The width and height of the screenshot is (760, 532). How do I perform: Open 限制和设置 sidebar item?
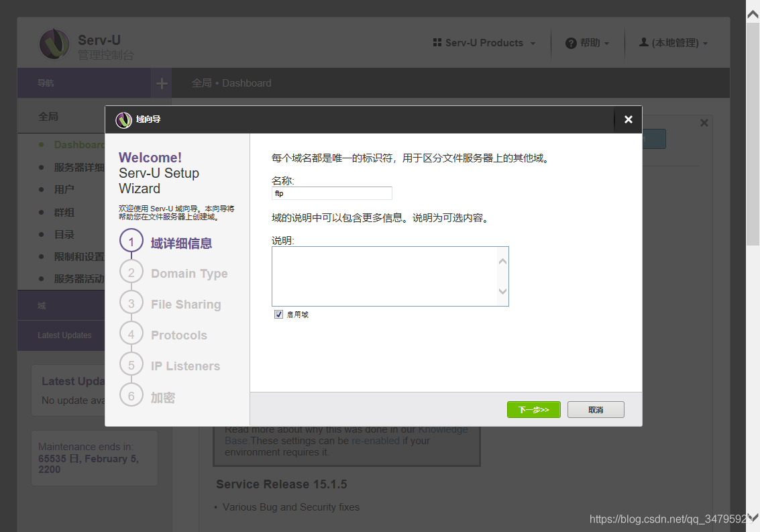pos(80,256)
